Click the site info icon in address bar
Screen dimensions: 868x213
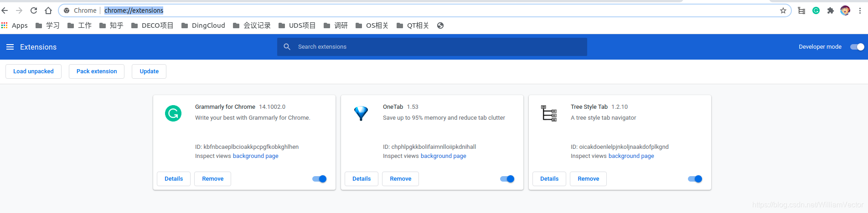(67, 10)
